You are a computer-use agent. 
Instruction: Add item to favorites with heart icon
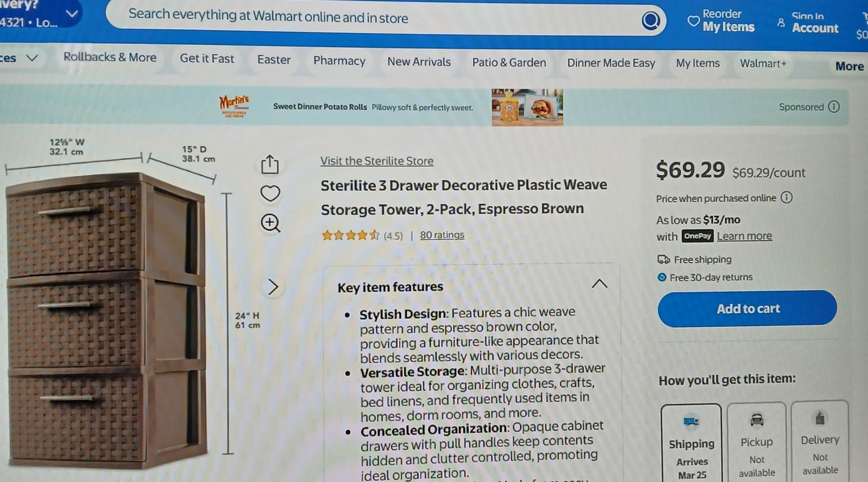[270, 193]
